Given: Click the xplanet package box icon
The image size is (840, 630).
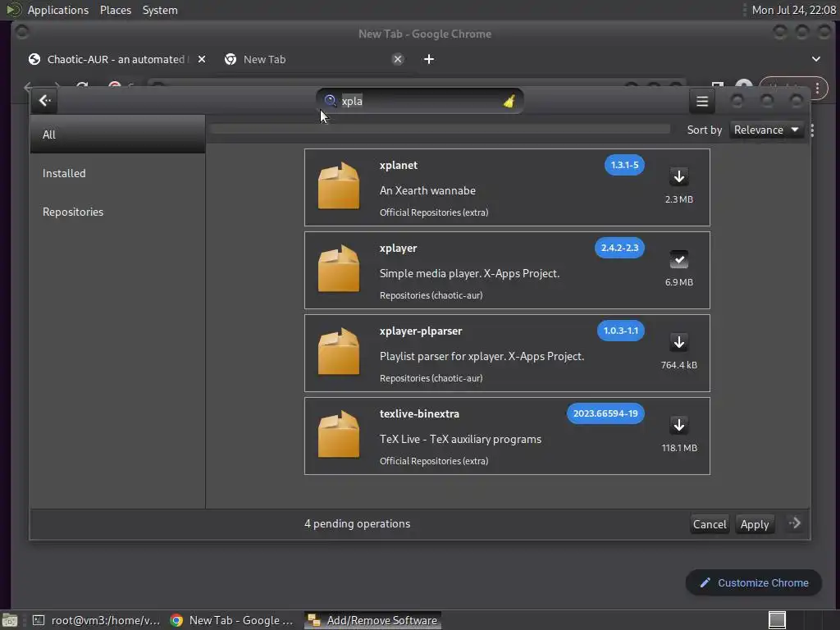Looking at the screenshot, I should pyautogui.click(x=339, y=186).
